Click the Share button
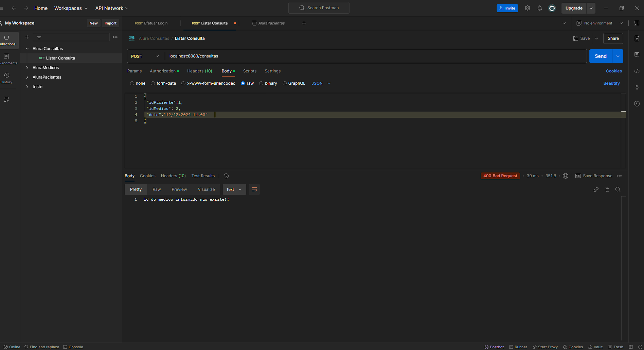 coord(613,38)
